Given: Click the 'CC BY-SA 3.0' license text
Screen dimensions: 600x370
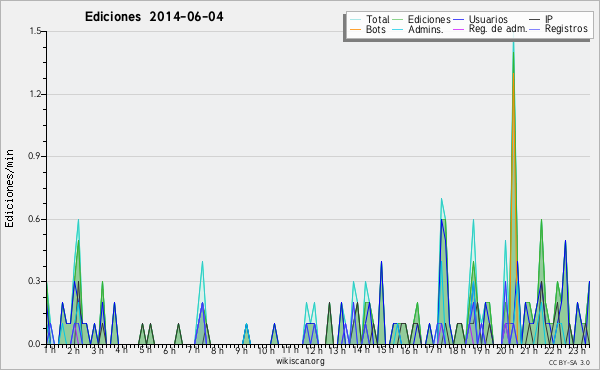Looking at the screenshot, I should (569, 362).
